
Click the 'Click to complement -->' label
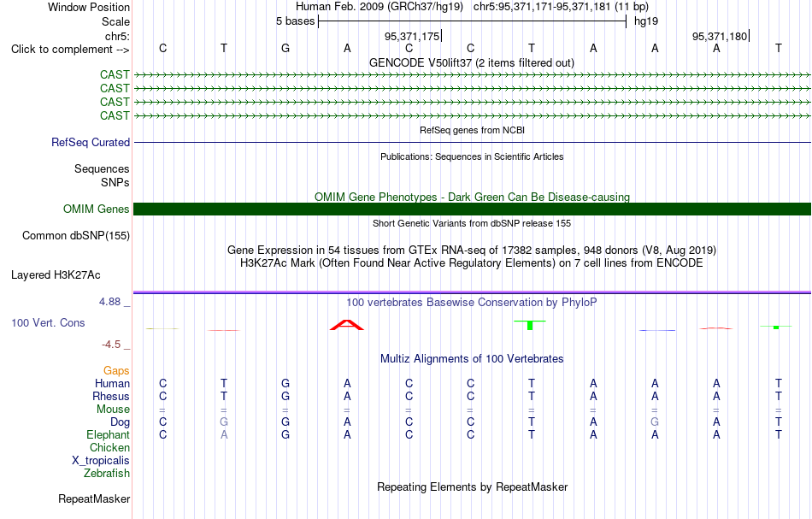[70, 50]
